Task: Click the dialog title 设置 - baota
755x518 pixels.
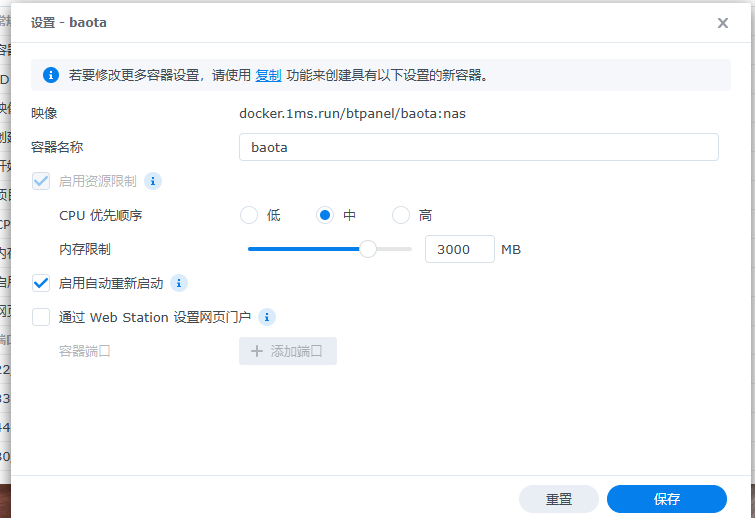Action: (x=69, y=23)
